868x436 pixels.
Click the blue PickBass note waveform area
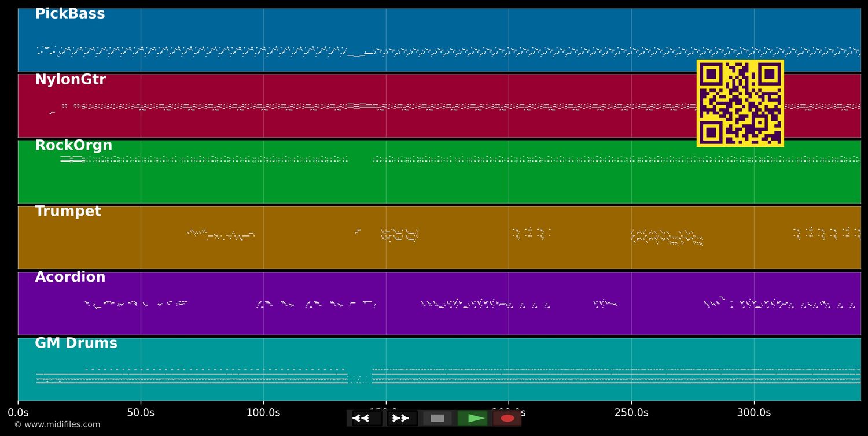coord(289,51)
